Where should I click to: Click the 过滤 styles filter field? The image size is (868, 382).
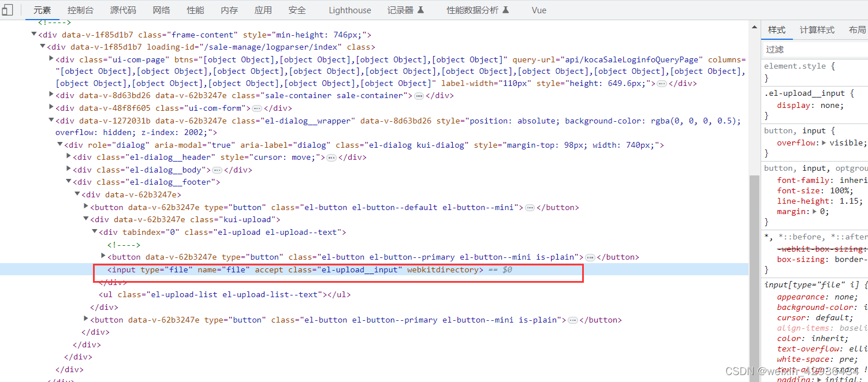click(815, 50)
